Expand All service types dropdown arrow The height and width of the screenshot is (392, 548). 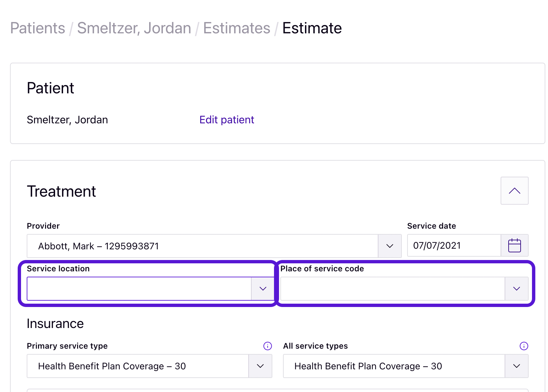(x=516, y=366)
